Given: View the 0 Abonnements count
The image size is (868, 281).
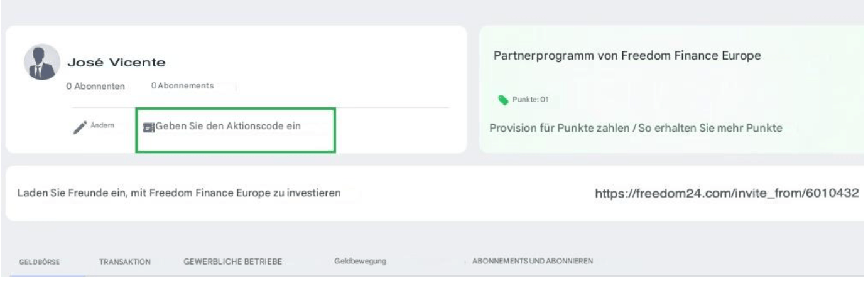Looking at the screenshot, I should click(182, 85).
